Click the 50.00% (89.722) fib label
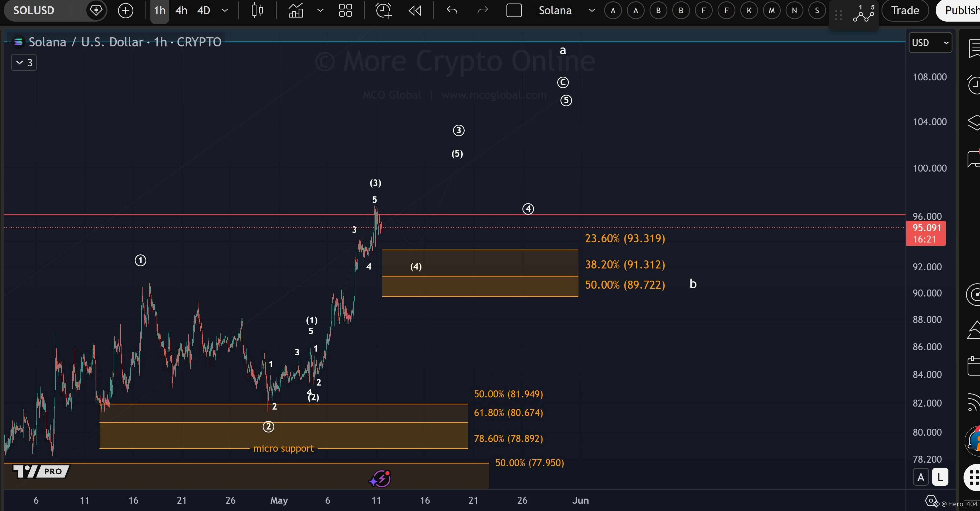Viewport: 980px width, 511px height. pos(625,284)
